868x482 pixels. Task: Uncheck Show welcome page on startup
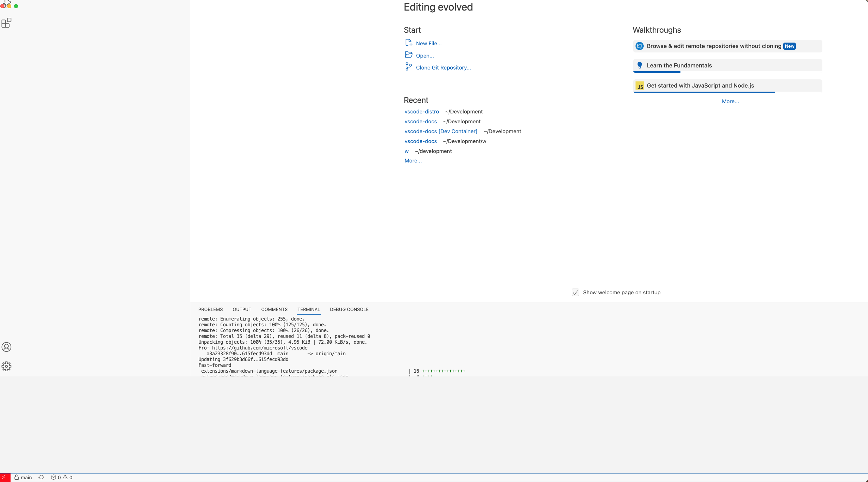[576, 292]
